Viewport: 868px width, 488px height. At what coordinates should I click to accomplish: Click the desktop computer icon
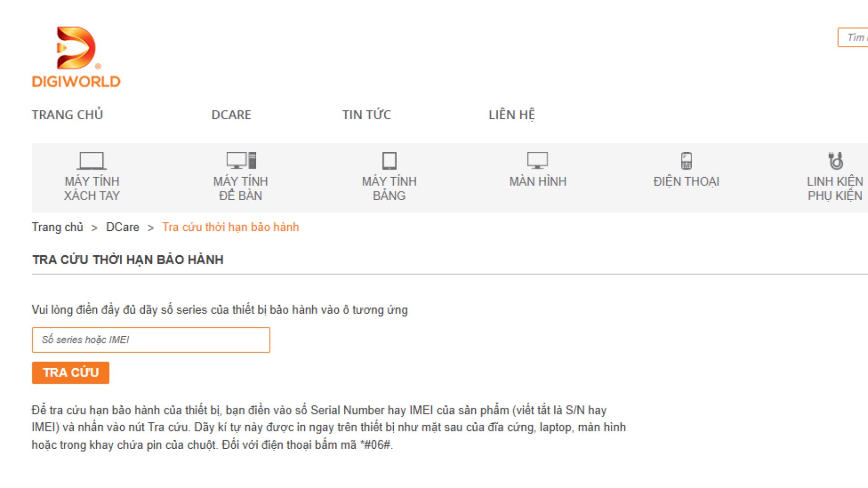coord(241,161)
